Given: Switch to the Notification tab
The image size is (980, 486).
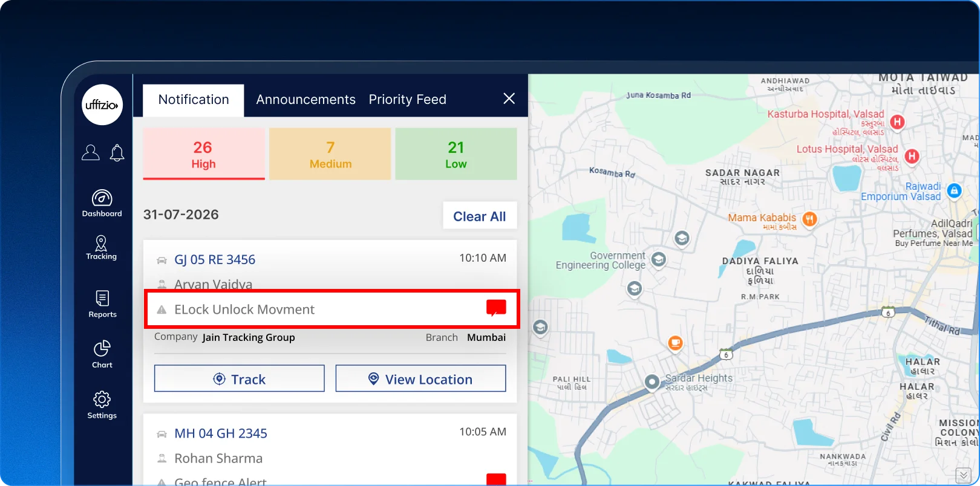Looking at the screenshot, I should (x=194, y=100).
